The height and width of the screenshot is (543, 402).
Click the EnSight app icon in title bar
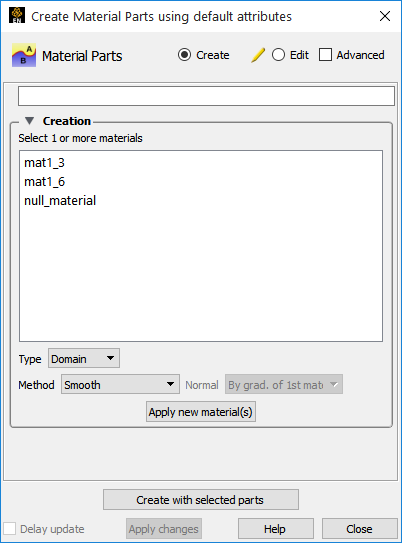coord(17,16)
